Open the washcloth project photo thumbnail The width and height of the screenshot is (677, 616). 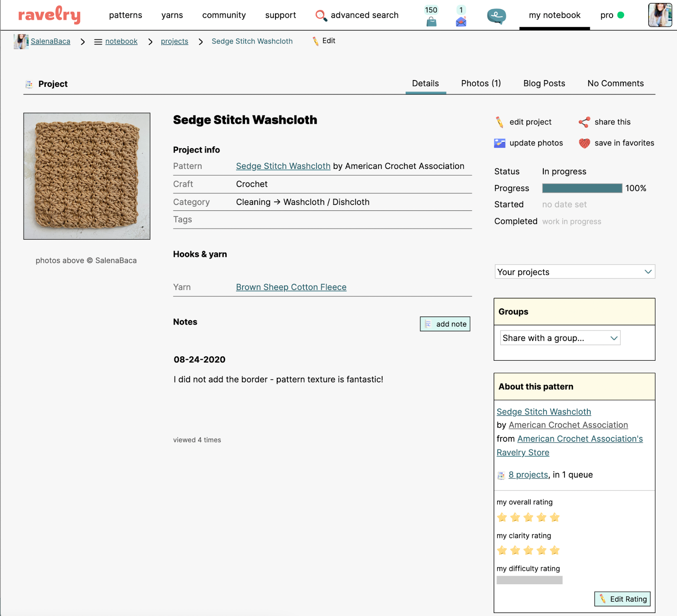pyautogui.click(x=87, y=176)
